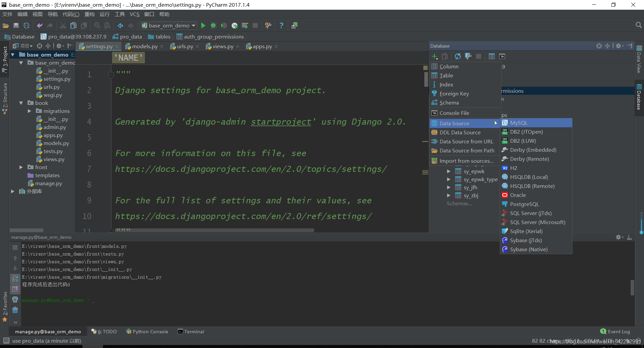Expand the sy_jfh table node

click(449, 188)
